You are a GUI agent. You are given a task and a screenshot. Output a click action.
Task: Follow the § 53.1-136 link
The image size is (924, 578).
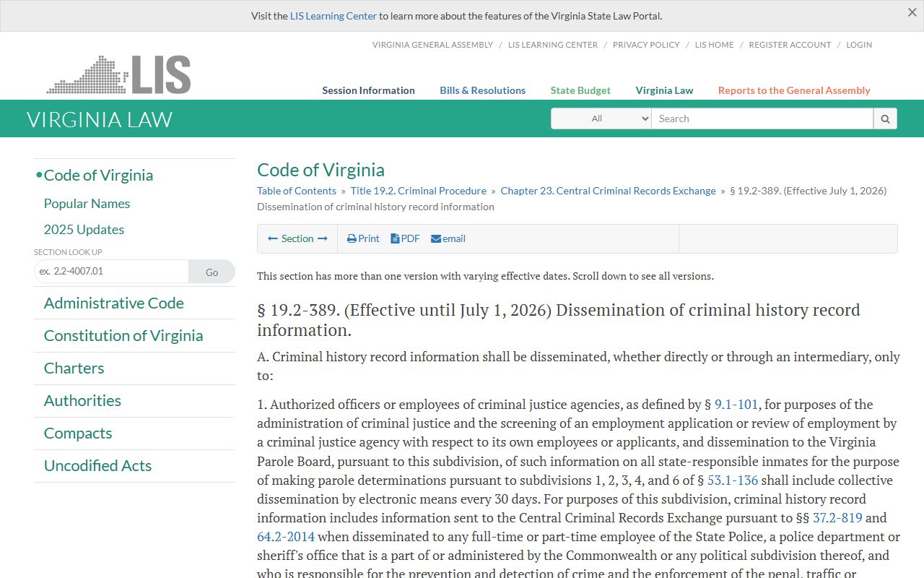coord(733,480)
